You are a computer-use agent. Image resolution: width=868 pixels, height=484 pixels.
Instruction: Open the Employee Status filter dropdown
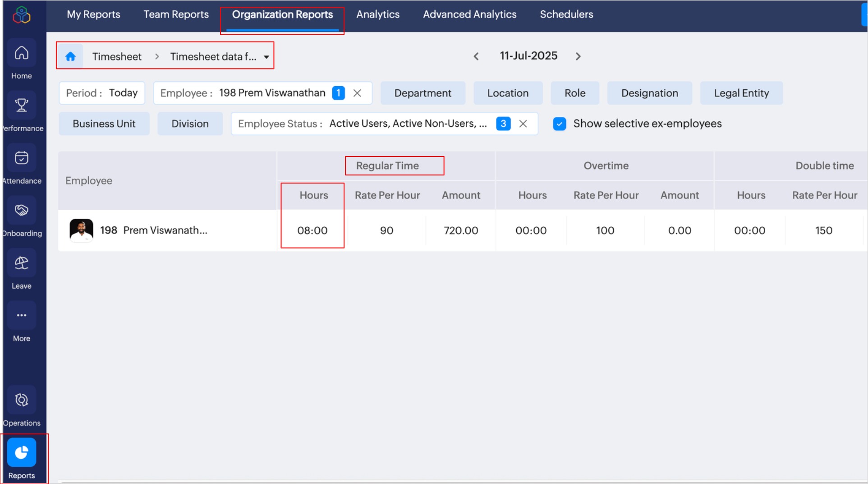[384, 124]
